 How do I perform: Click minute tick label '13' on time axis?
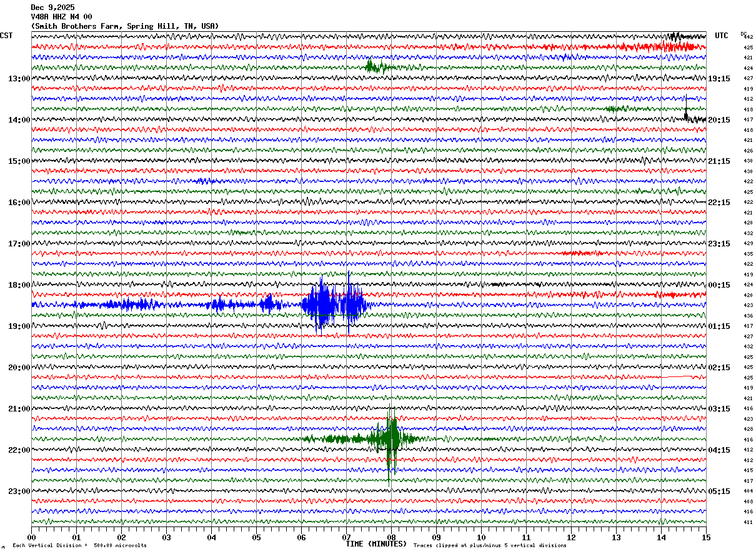pyautogui.click(x=616, y=537)
